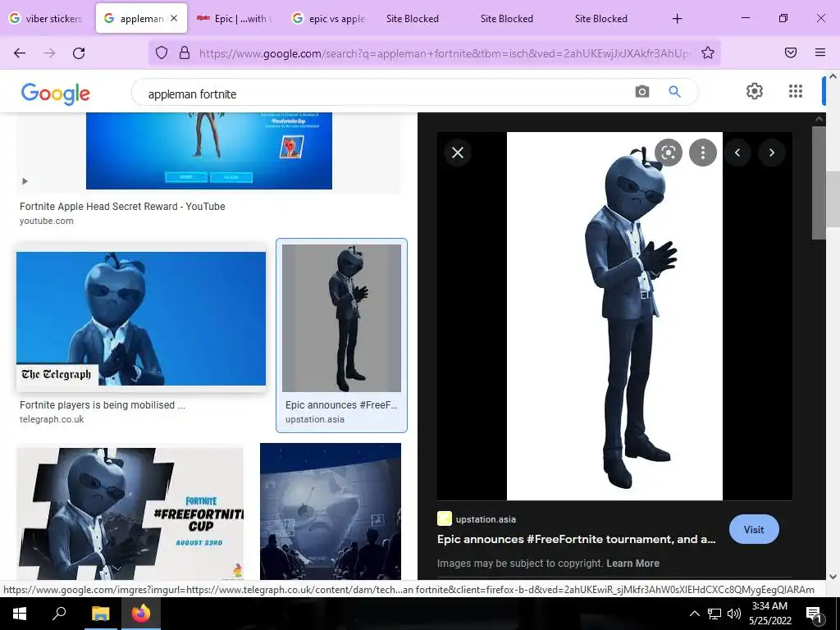840x630 pixels.
Task: Click play arrow under YouTube thumbnail
Action: [x=25, y=181]
